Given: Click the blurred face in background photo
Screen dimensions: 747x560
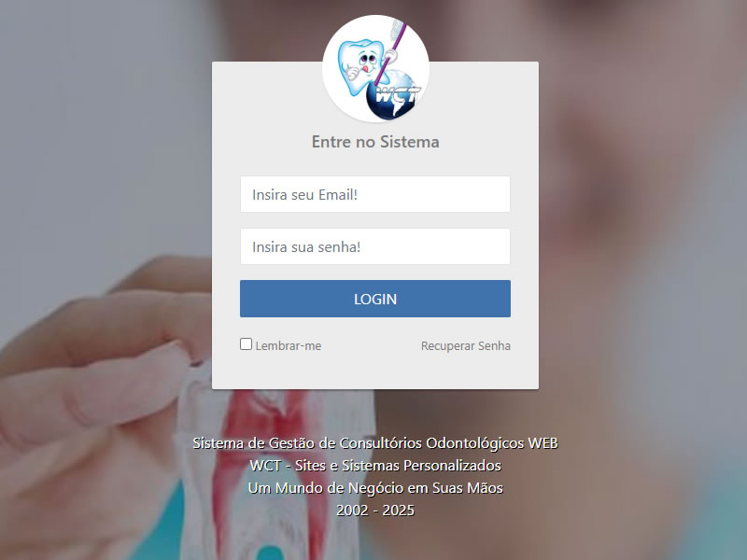Looking at the screenshot, I should click(x=619, y=143).
